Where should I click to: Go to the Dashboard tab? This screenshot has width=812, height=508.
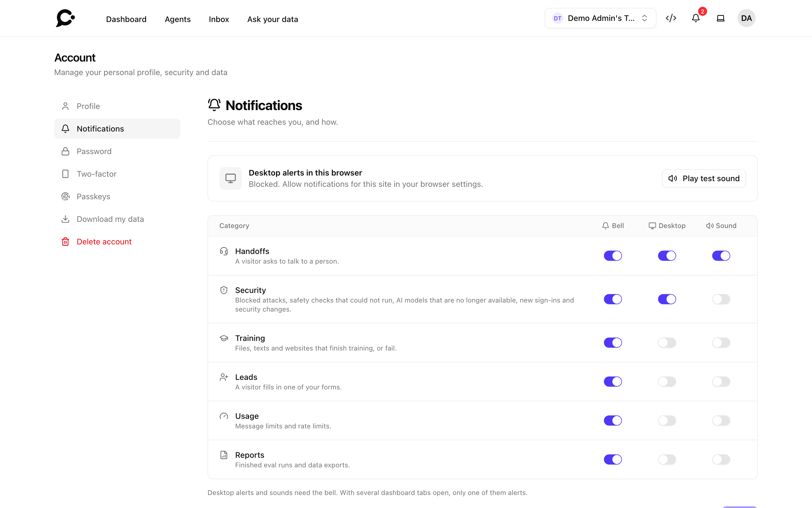coord(126,19)
